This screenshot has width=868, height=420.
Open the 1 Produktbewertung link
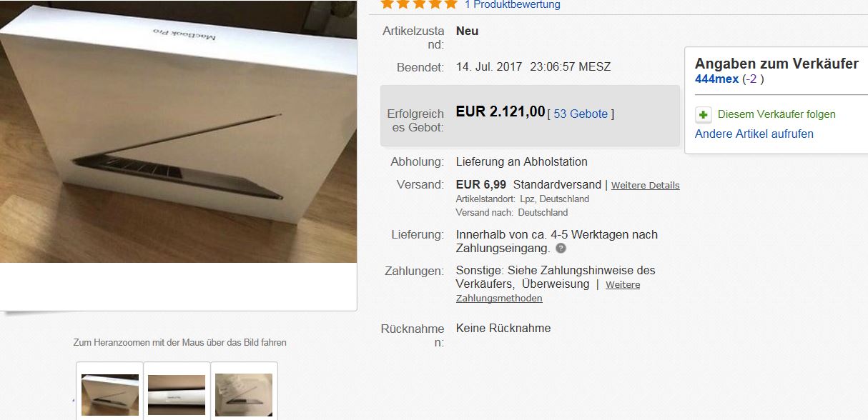[x=512, y=4]
